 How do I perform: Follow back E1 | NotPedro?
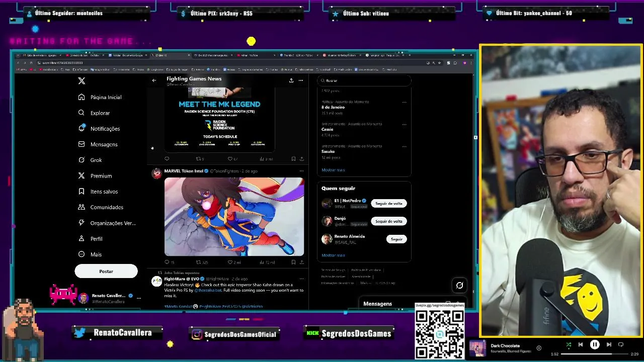(389, 204)
